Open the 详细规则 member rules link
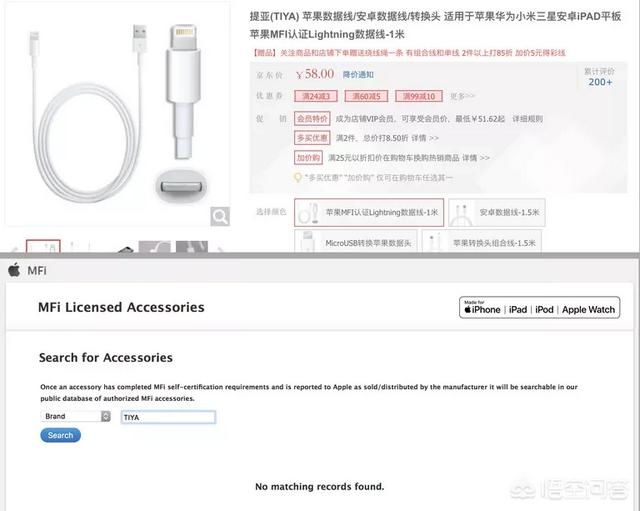Image resolution: width=640 pixels, height=511 pixels. pos(527,119)
